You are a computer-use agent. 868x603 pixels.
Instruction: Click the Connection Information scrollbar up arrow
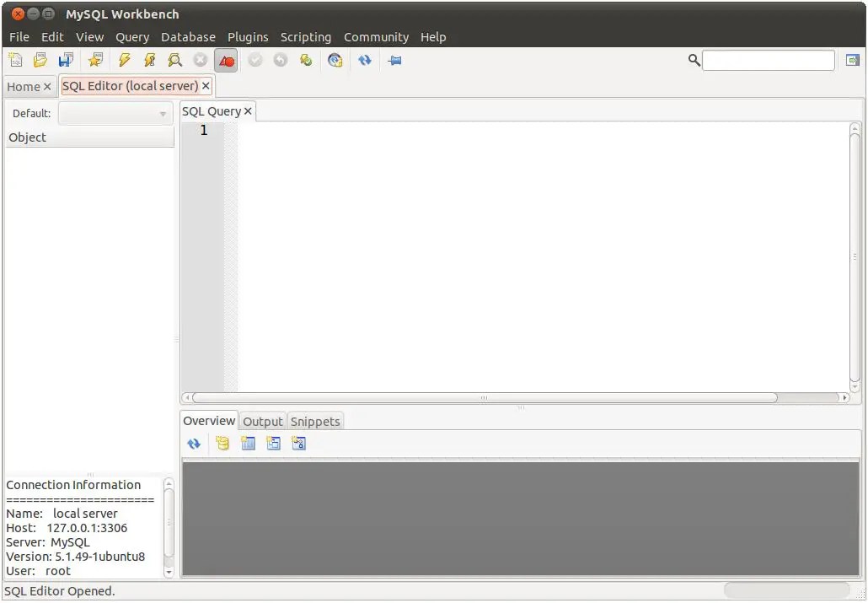[169, 484]
